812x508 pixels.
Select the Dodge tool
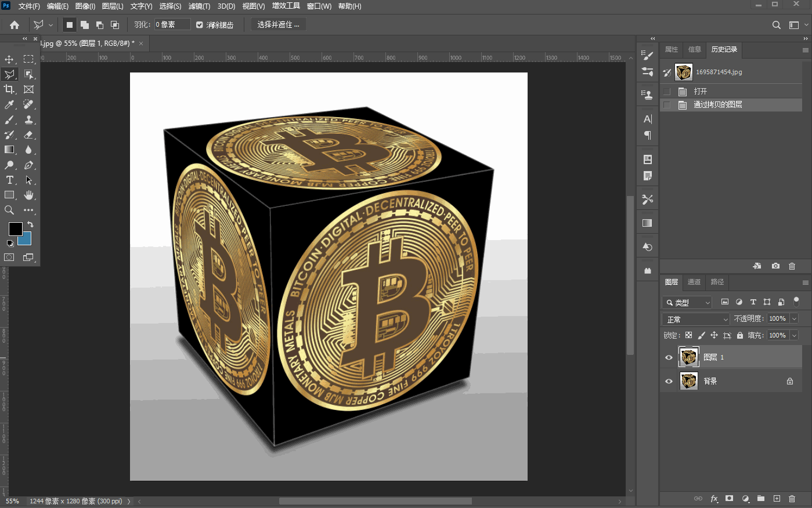pos(9,165)
